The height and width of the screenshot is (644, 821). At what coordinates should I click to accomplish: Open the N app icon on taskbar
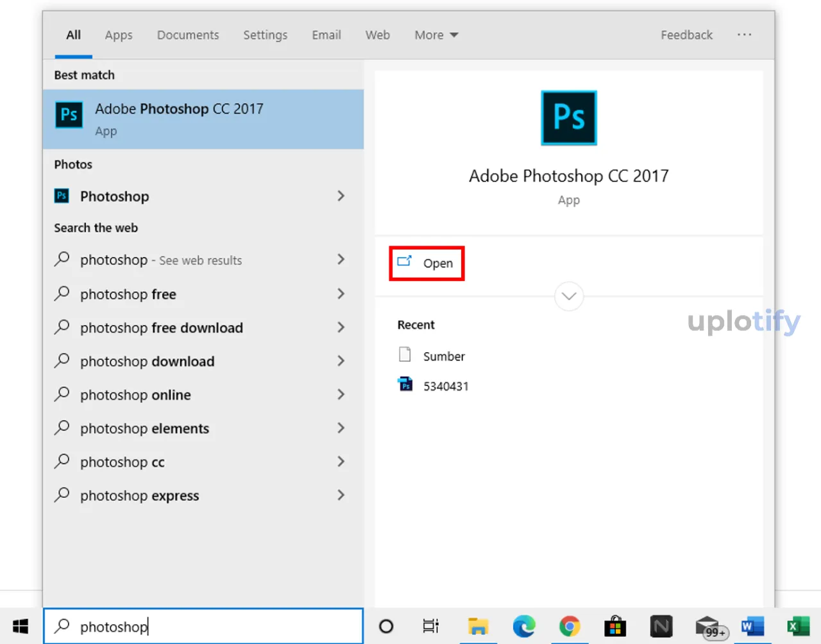pos(661,626)
